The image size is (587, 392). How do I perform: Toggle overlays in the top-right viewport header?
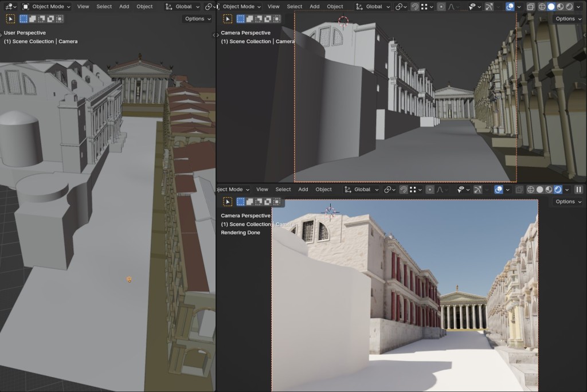click(510, 7)
